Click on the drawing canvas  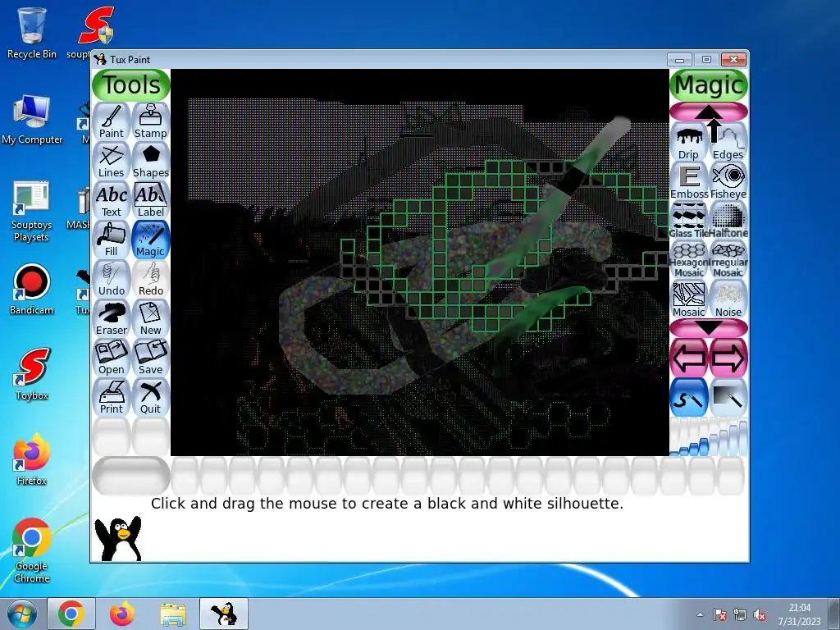coord(419,262)
